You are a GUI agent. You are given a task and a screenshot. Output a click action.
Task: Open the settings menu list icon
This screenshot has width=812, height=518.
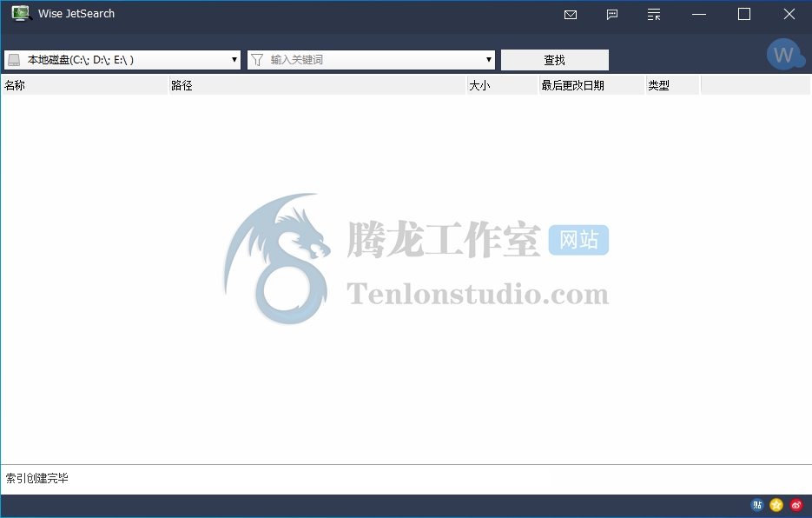click(x=654, y=15)
